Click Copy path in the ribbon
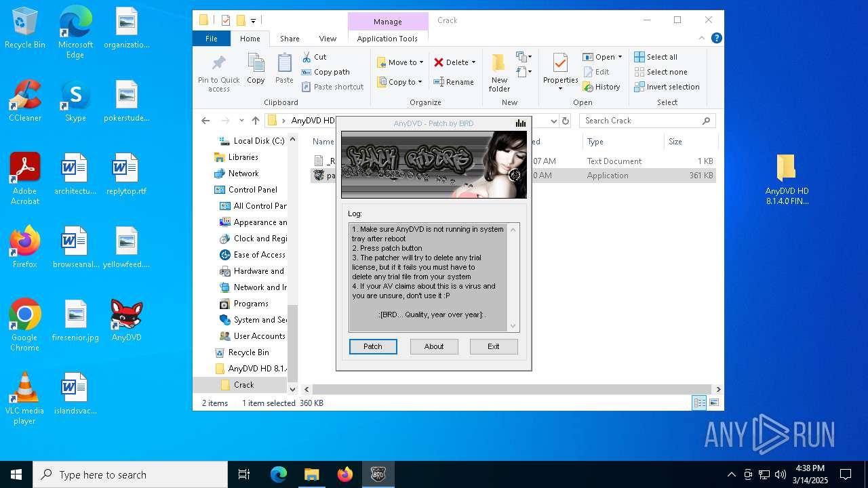This screenshot has width=868, height=488. pos(325,72)
